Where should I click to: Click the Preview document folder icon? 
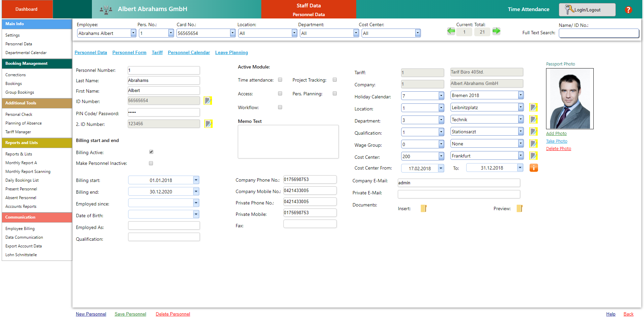[520, 208]
